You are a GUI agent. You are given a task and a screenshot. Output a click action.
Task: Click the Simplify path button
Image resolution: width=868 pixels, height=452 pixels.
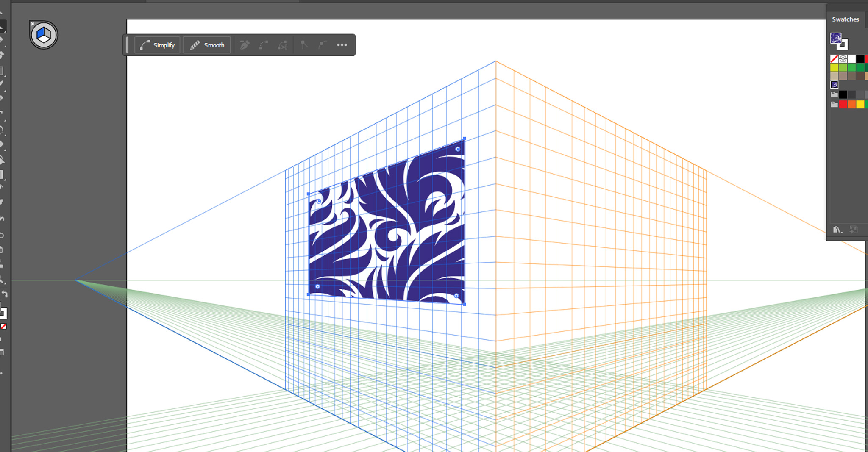(158, 45)
